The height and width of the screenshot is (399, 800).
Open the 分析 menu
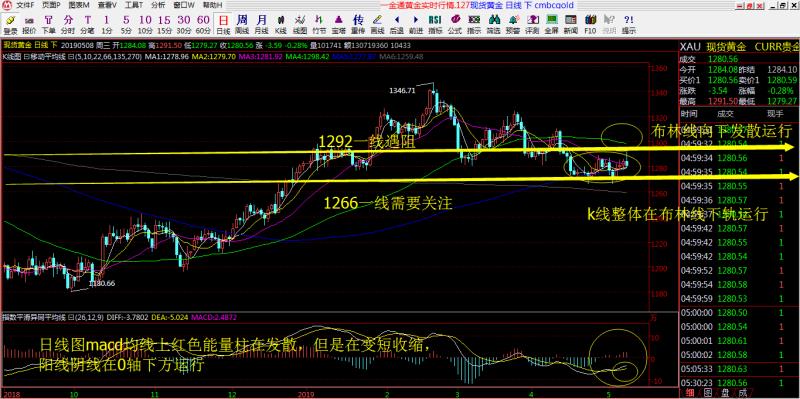click(158, 5)
